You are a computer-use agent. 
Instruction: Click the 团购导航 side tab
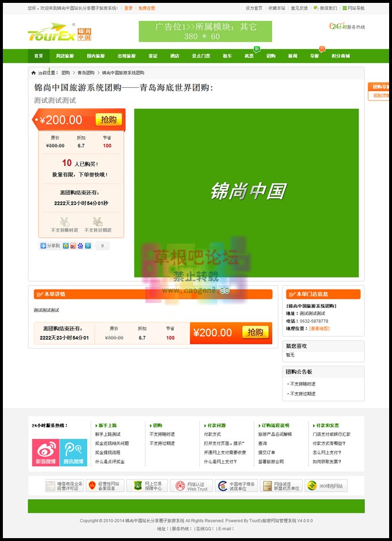379,87
